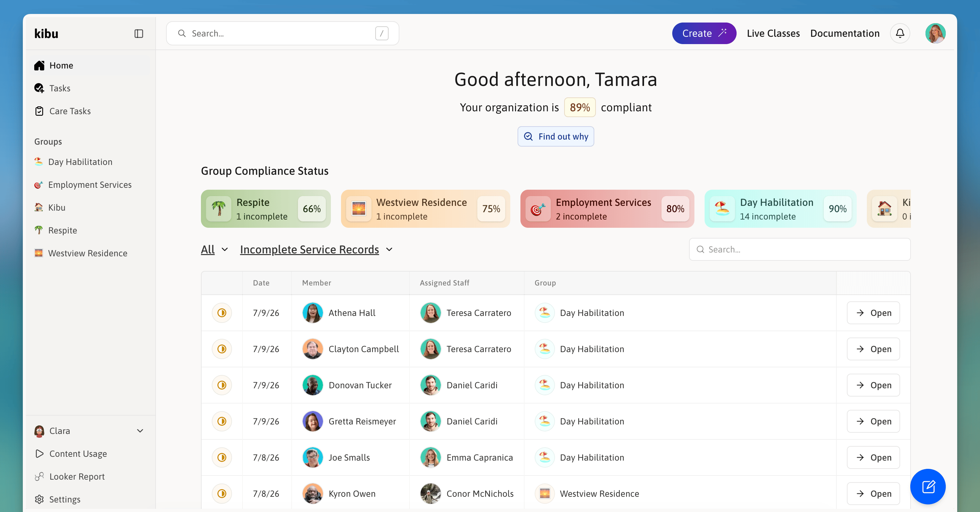The image size is (980, 512).
Task: Collapse the sidebar panel icon
Action: pyautogui.click(x=139, y=34)
